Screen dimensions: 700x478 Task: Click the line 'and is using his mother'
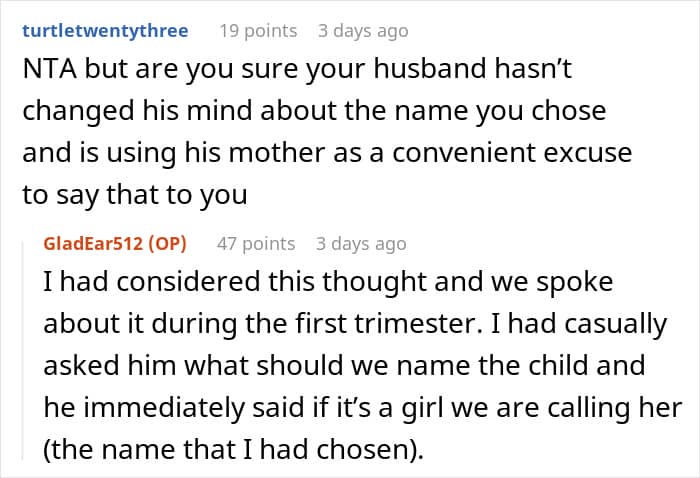327,153
